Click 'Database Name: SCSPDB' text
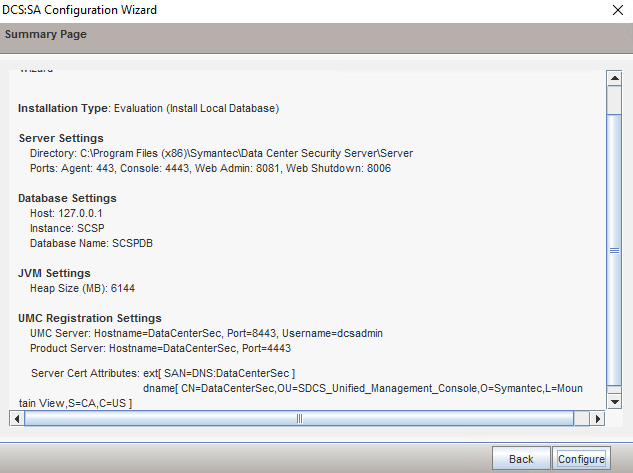The width and height of the screenshot is (633, 473). pos(91,243)
